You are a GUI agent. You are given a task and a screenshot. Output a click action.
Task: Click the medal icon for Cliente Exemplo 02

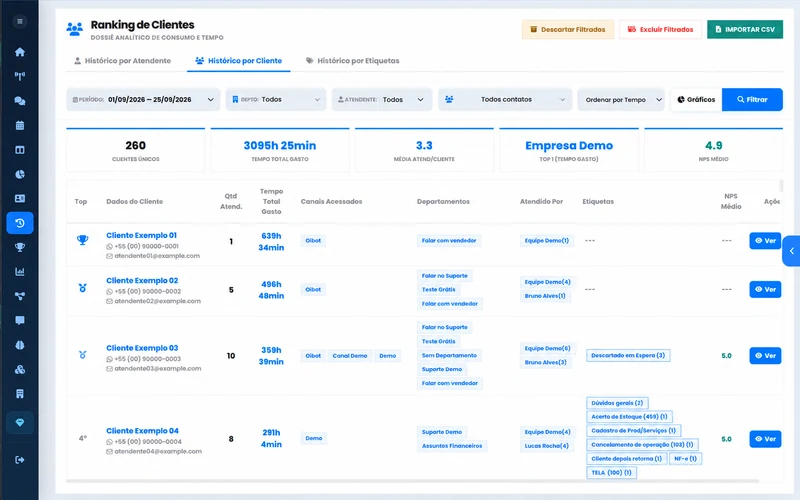point(82,288)
